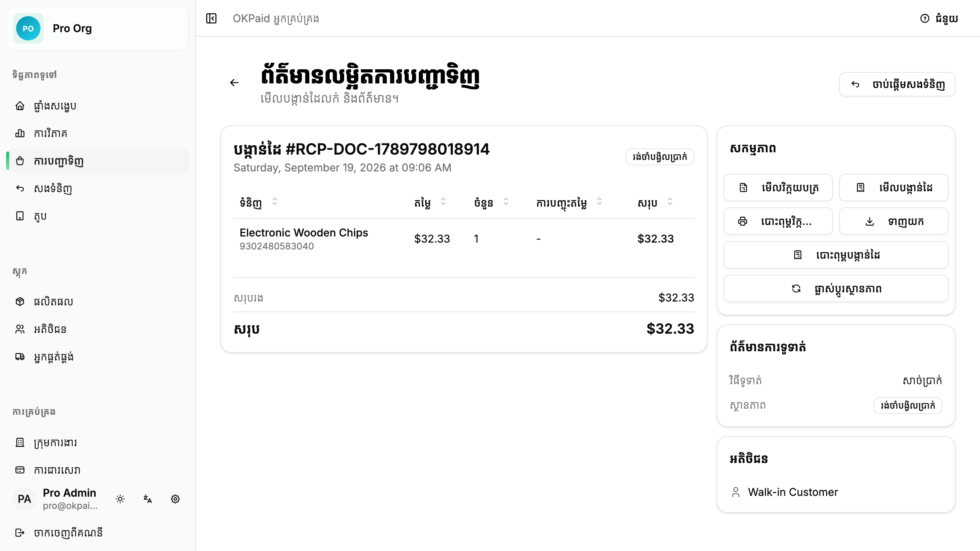This screenshot has height=551, width=980.
Task: Open ផលិតផល products menu item
Action: pyautogui.click(x=98, y=302)
